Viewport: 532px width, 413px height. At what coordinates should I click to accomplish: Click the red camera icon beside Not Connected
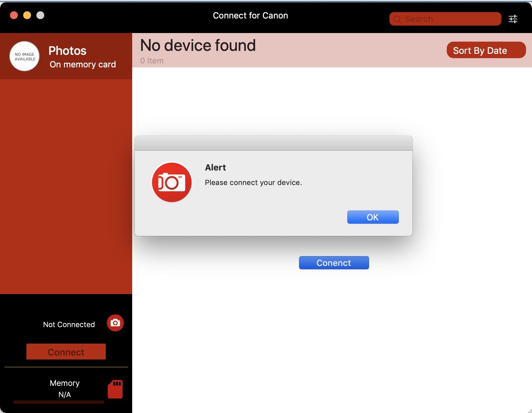pyautogui.click(x=115, y=323)
